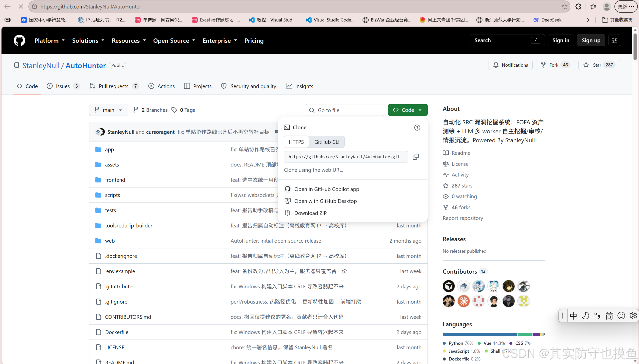This screenshot has height=364, width=639.
Task: Expand the Platform menu
Action: [x=49, y=40]
